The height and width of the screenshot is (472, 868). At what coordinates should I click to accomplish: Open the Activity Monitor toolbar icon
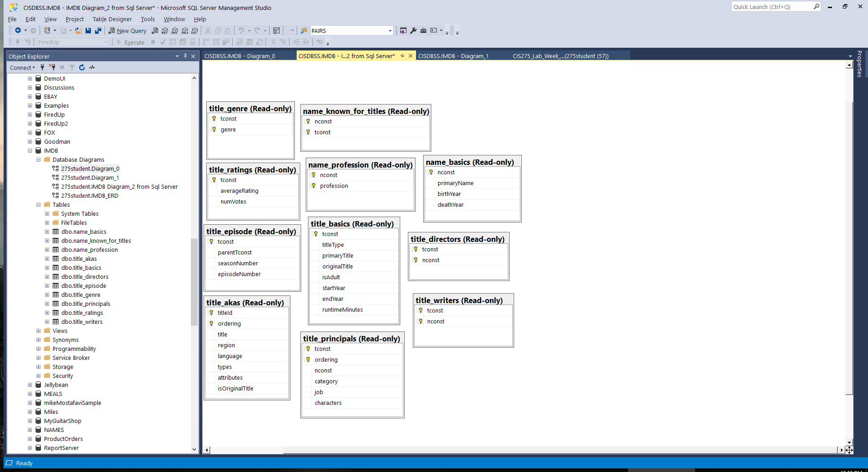point(276,31)
